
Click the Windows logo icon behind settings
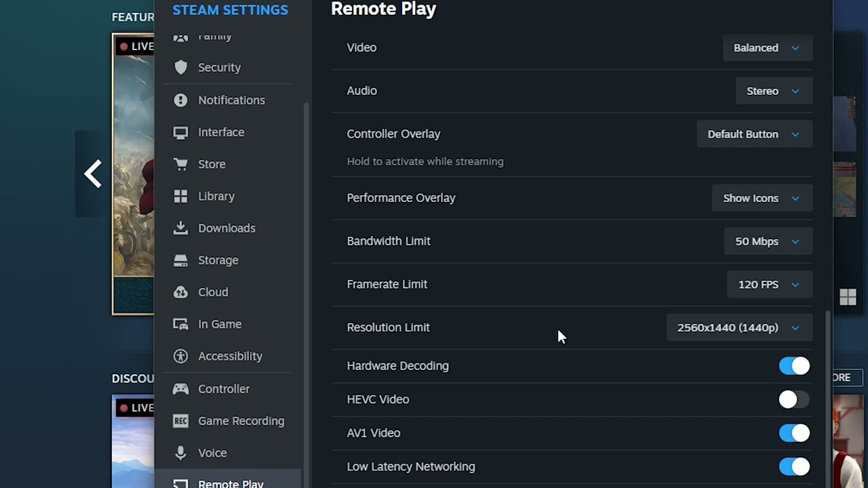848,297
